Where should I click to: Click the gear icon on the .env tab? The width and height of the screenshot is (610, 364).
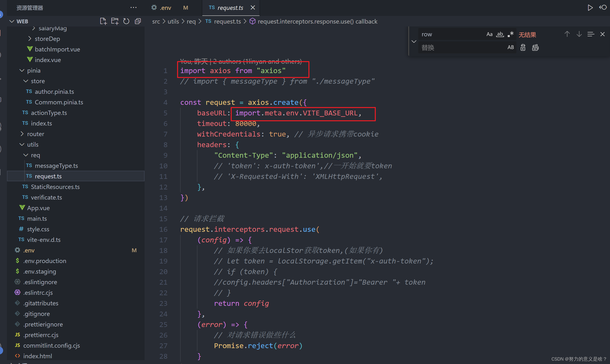(154, 8)
